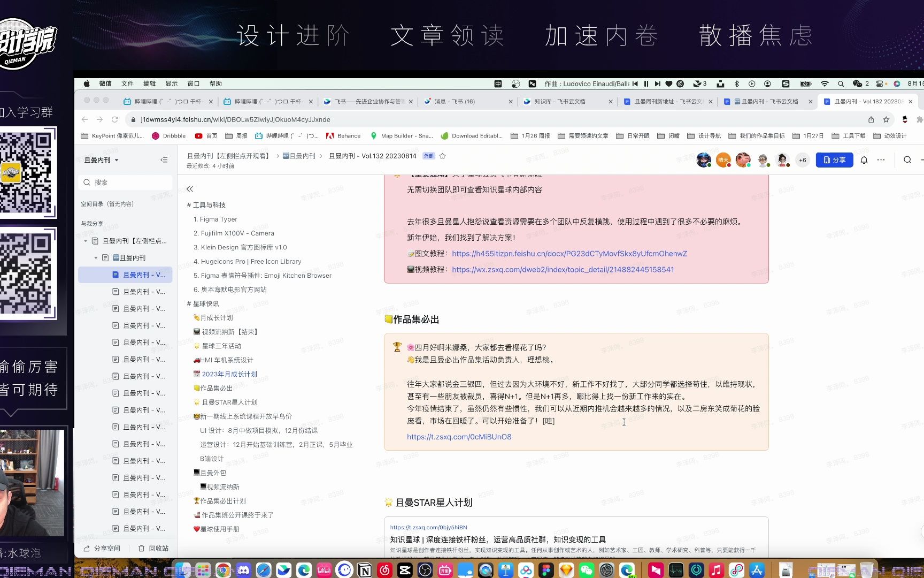Image resolution: width=924 pixels, height=578 pixels.
Task: Open Dribbble bookmark
Action: pyautogui.click(x=168, y=136)
